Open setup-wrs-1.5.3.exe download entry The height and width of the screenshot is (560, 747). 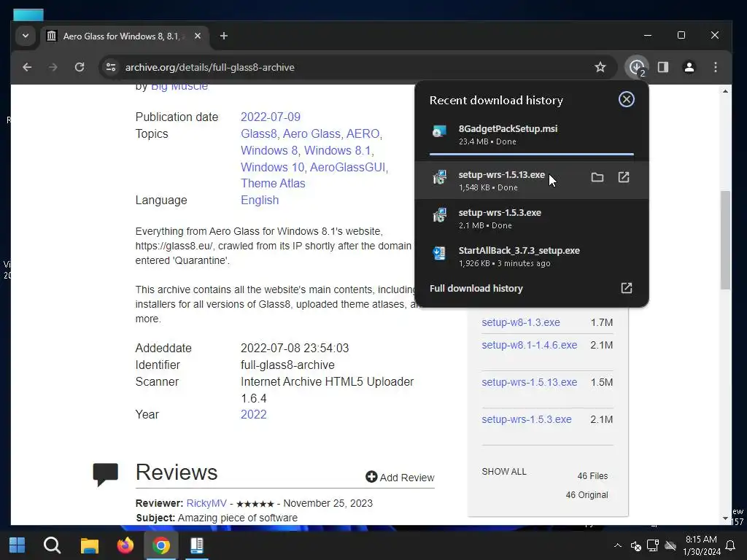tap(531, 218)
